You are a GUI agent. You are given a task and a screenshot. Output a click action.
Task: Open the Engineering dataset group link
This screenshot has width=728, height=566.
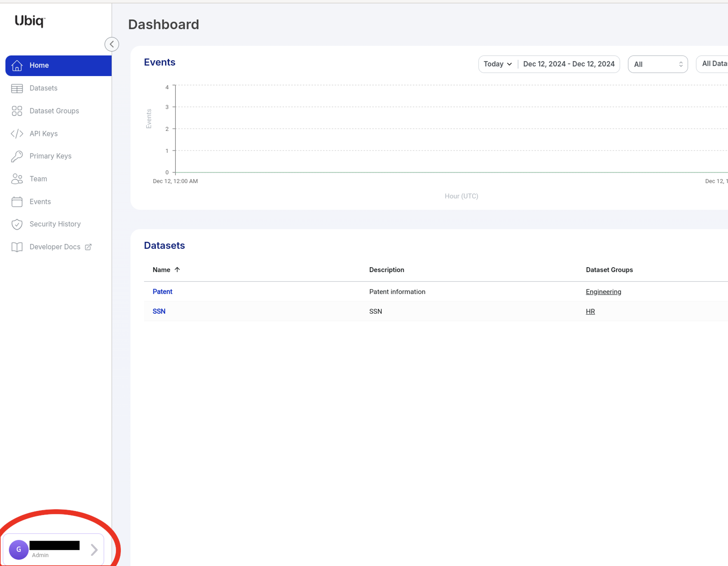tap(603, 292)
